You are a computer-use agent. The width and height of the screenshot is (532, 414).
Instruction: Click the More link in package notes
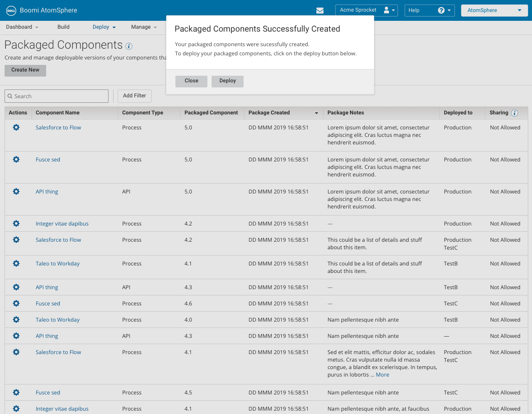point(382,375)
